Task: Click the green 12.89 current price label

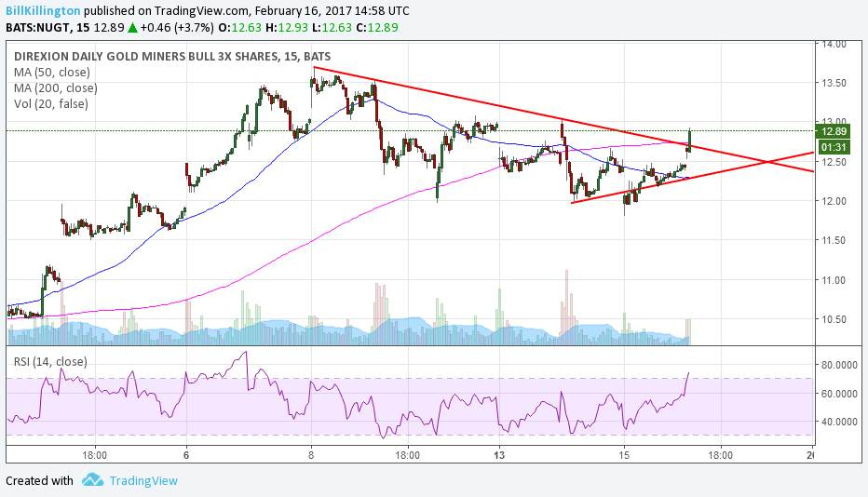Action: coord(834,131)
